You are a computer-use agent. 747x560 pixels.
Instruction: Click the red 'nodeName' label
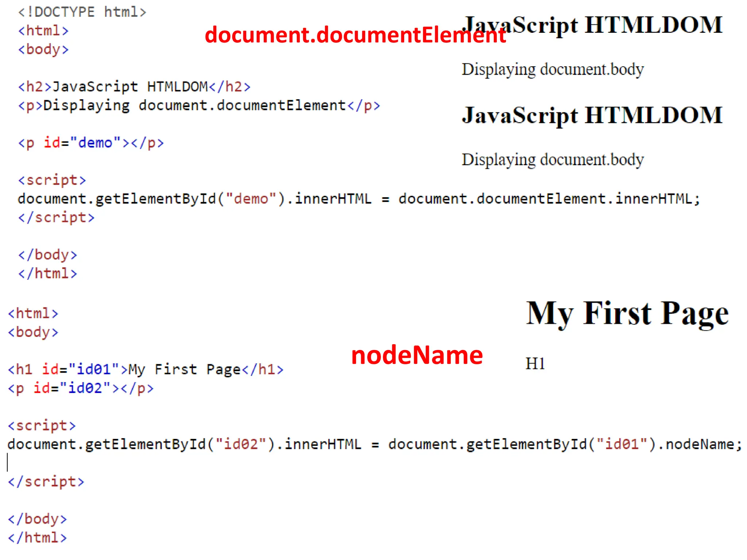[x=417, y=355]
